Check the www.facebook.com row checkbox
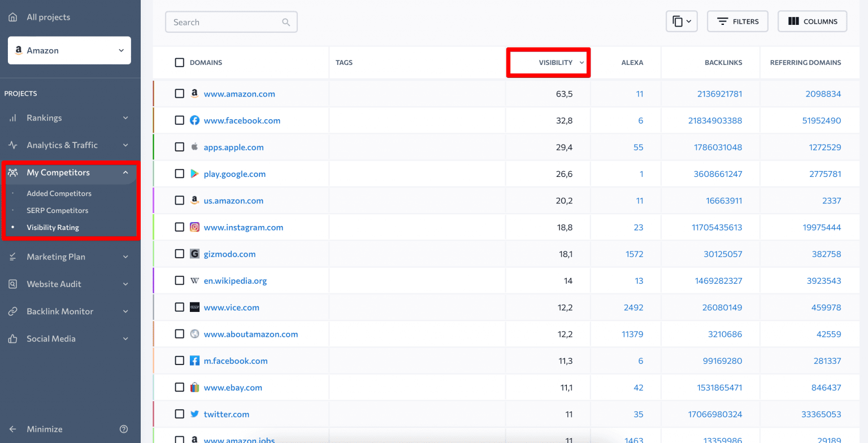The image size is (868, 443). (180, 120)
